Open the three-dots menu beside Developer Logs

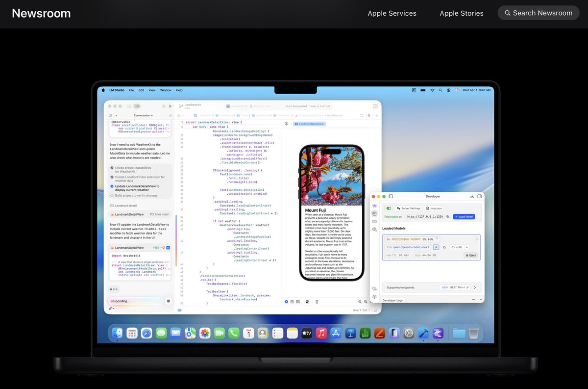[x=473, y=299]
